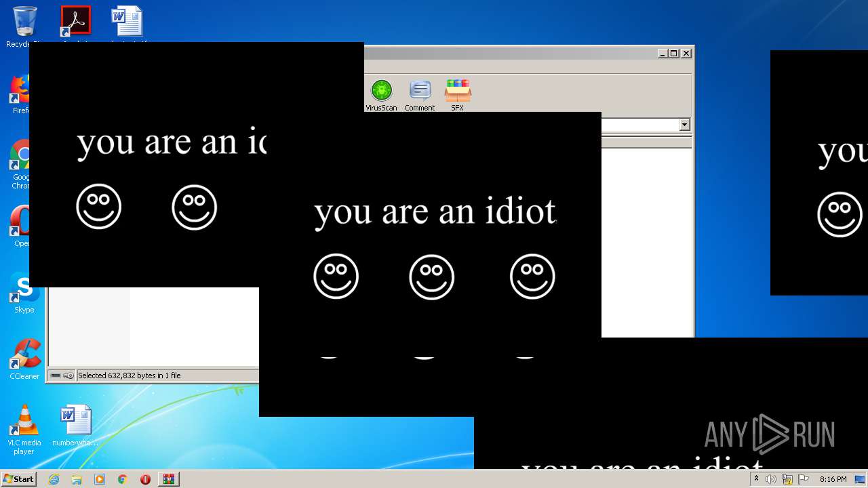The image size is (868, 488).
Task: Click 'you are an idiot' text in center popup
Action: [435, 212]
